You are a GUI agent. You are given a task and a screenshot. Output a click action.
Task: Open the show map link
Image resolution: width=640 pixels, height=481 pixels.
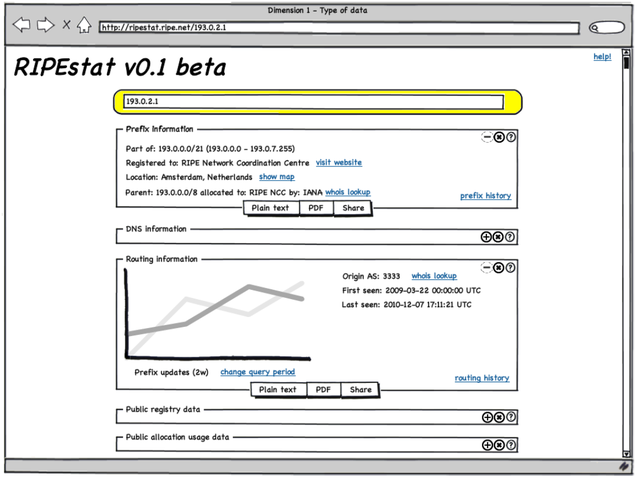(x=277, y=177)
